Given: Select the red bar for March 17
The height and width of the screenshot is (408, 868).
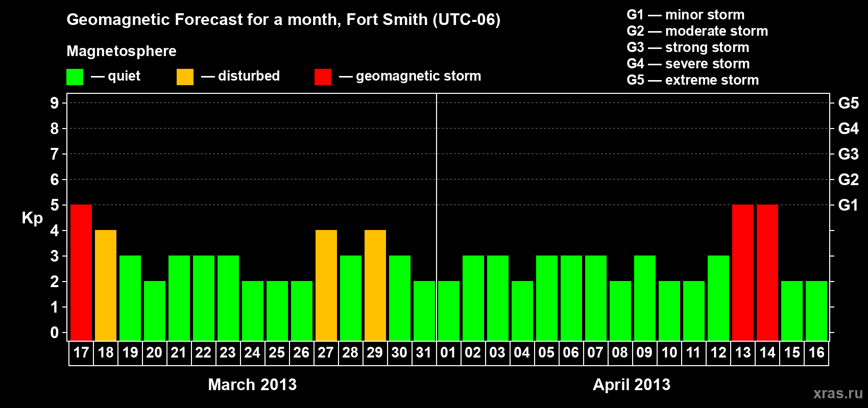Looking at the screenshot, I should pos(81,272).
